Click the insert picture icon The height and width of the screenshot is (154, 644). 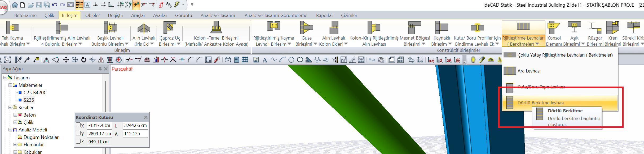pyautogui.click(x=256, y=60)
